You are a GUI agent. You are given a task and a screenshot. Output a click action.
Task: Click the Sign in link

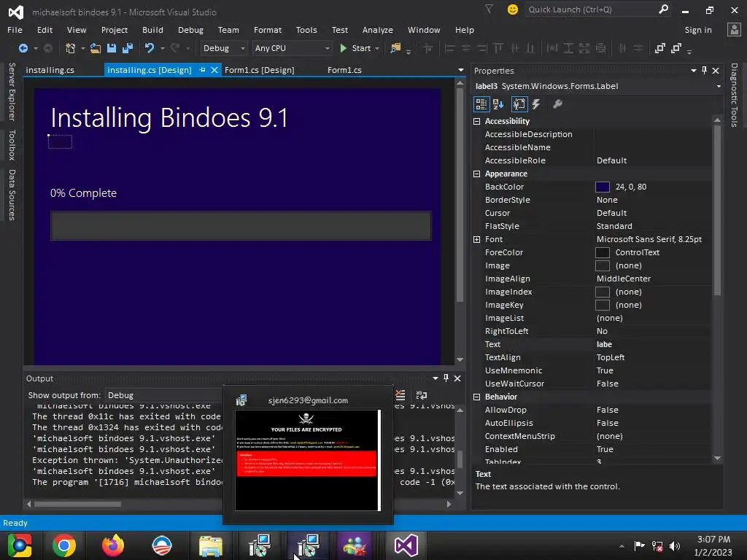(x=698, y=30)
